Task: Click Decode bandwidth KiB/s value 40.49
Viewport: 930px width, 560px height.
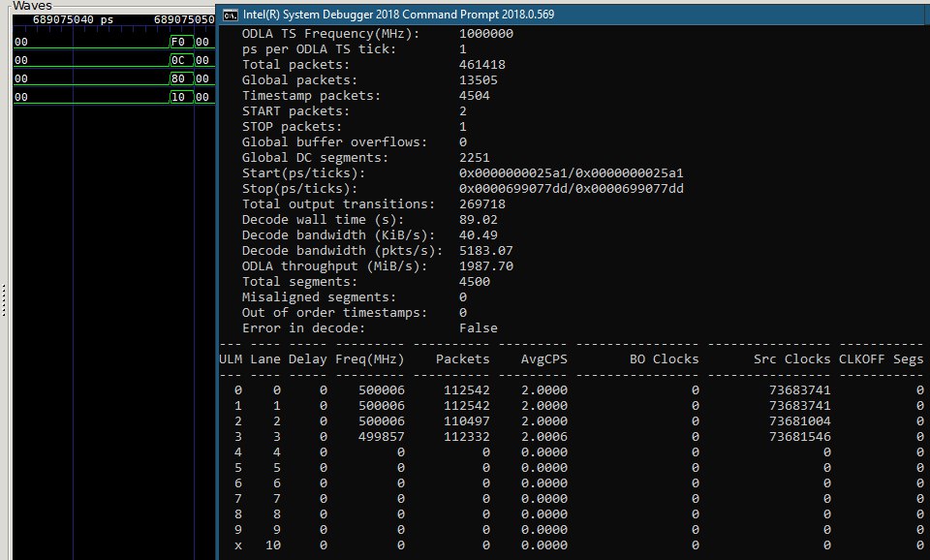Action: tap(478, 234)
